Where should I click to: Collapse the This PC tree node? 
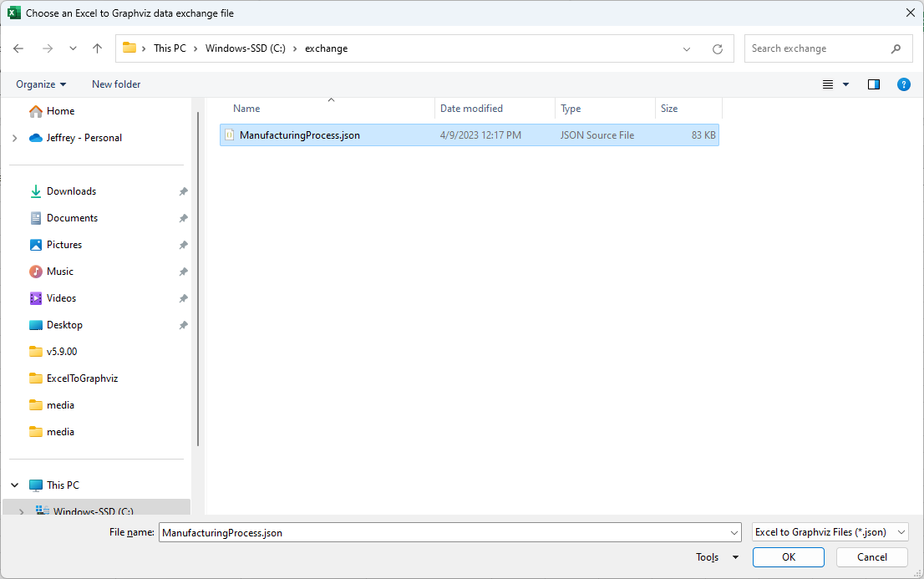15,485
